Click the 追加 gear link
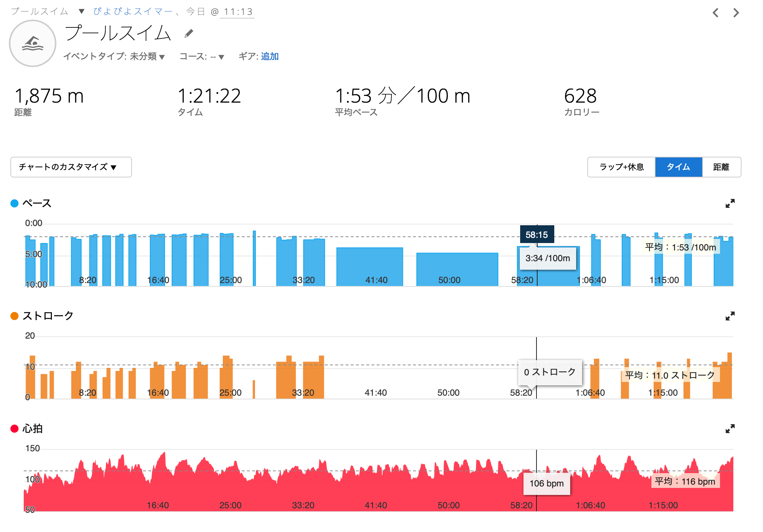Image resolution: width=763 pixels, height=532 pixels. pos(270,56)
